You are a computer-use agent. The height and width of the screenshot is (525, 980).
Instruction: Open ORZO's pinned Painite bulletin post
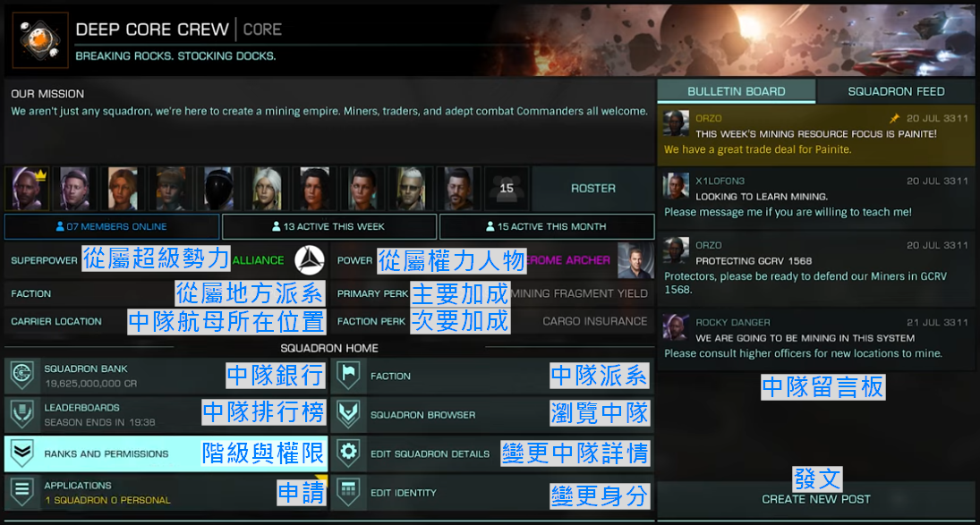[815, 134]
